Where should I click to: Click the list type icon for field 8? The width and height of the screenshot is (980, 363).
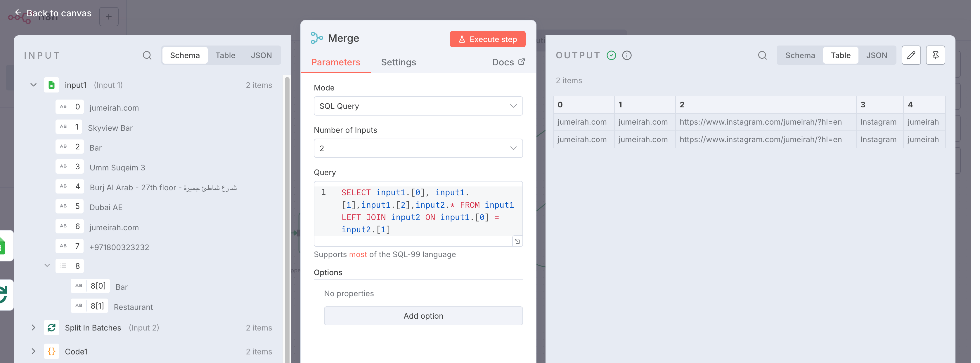coord(63,266)
